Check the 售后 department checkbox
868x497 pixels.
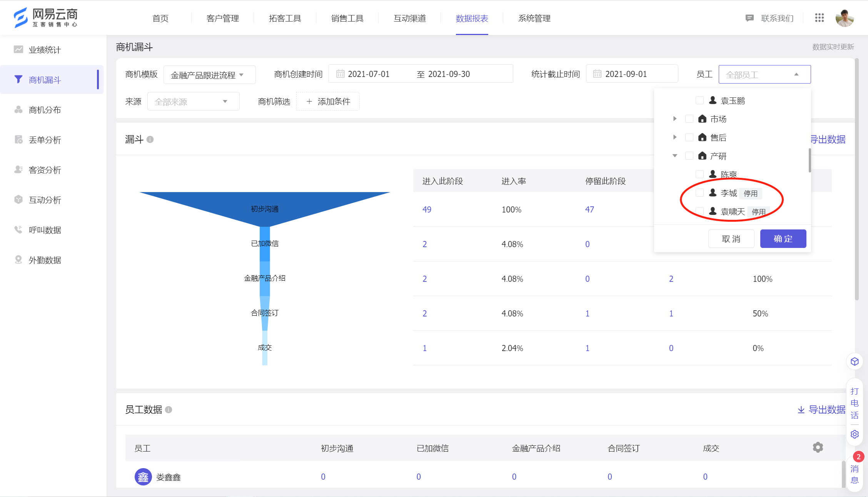coord(689,137)
